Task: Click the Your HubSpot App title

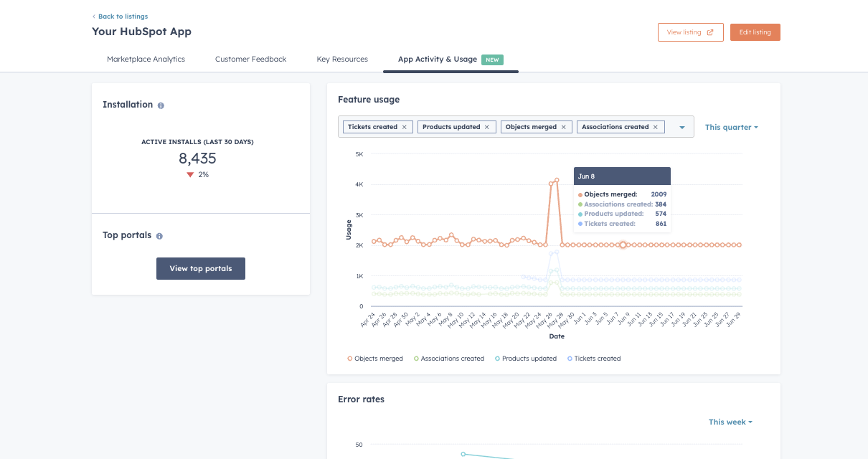Action: coord(141,32)
